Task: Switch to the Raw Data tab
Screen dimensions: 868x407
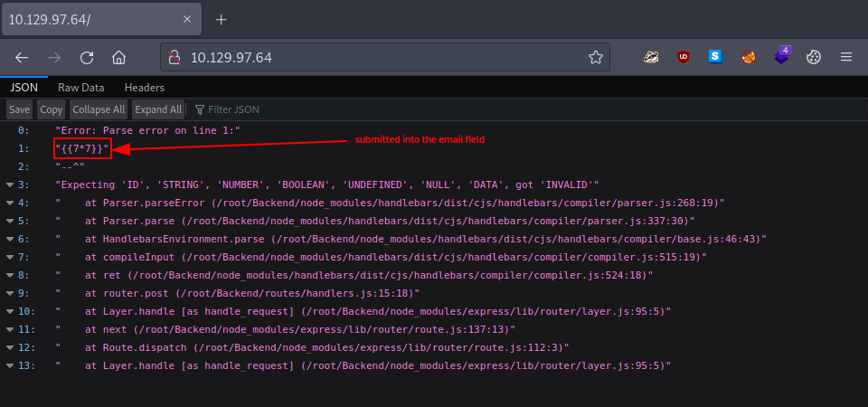Action: (x=80, y=88)
